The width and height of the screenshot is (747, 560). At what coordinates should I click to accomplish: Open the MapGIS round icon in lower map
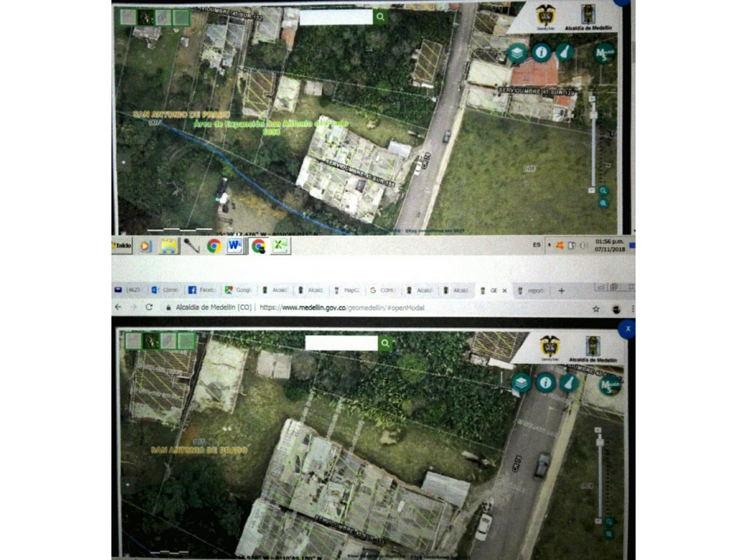(x=610, y=385)
